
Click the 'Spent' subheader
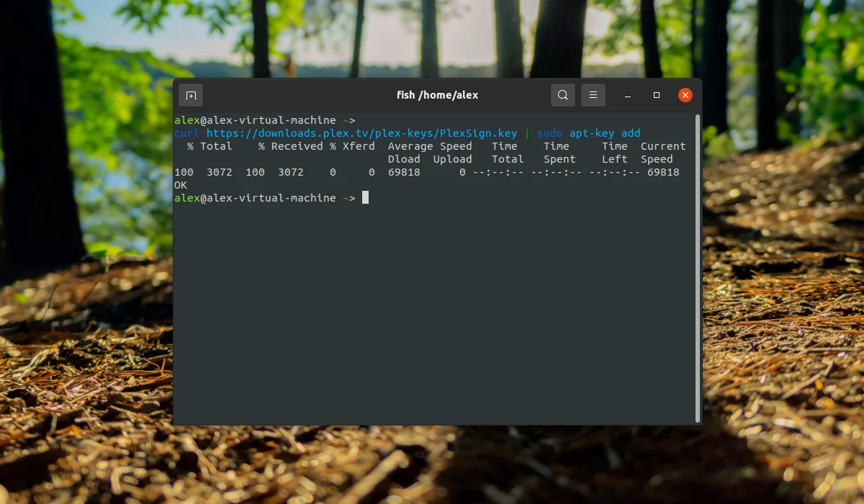pos(559,159)
